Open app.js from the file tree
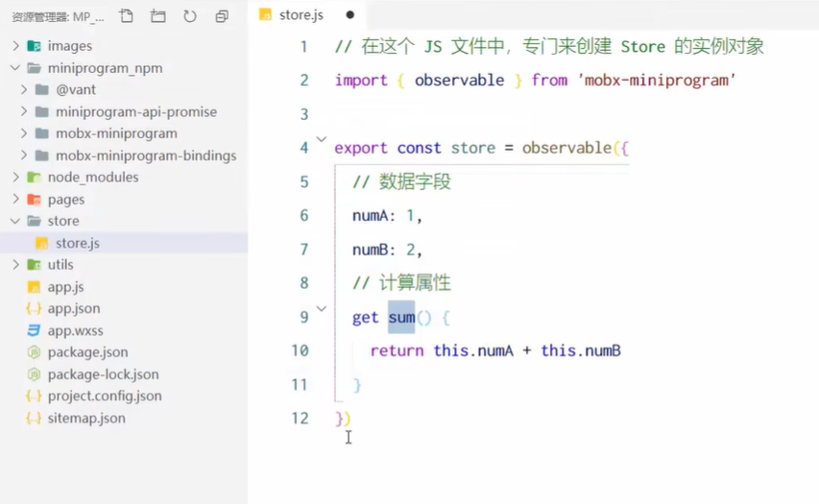This screenshot has width=819, height=504. [66, 287]
